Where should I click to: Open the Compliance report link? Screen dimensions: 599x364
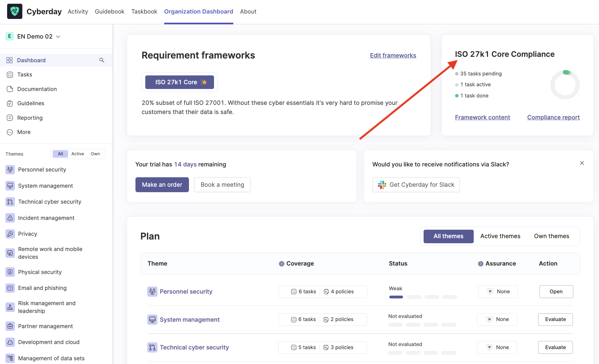tap(553, 117)
